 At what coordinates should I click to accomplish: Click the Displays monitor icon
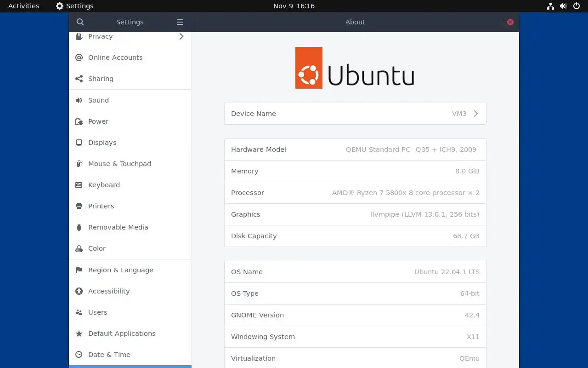point(79,143)
